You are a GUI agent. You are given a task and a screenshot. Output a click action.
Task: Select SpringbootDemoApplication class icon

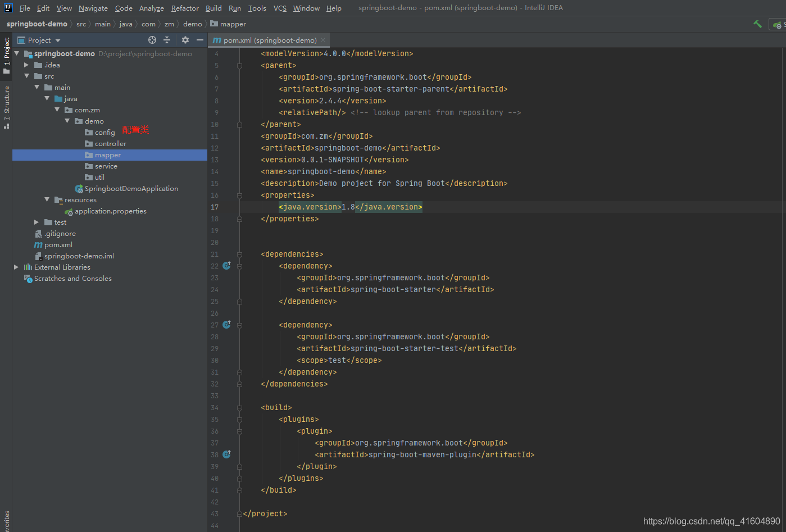click(79, 189)
